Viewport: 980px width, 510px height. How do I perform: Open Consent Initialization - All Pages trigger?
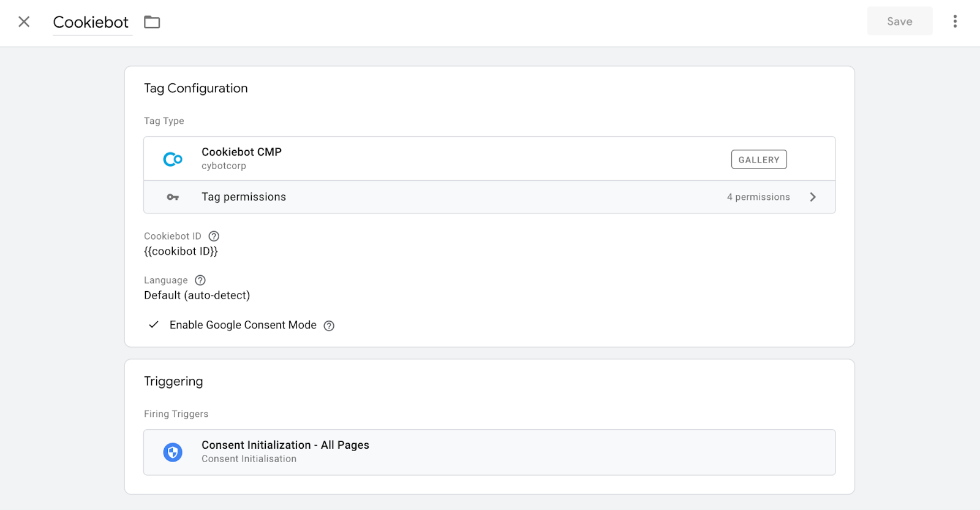[x=489, y=452]
